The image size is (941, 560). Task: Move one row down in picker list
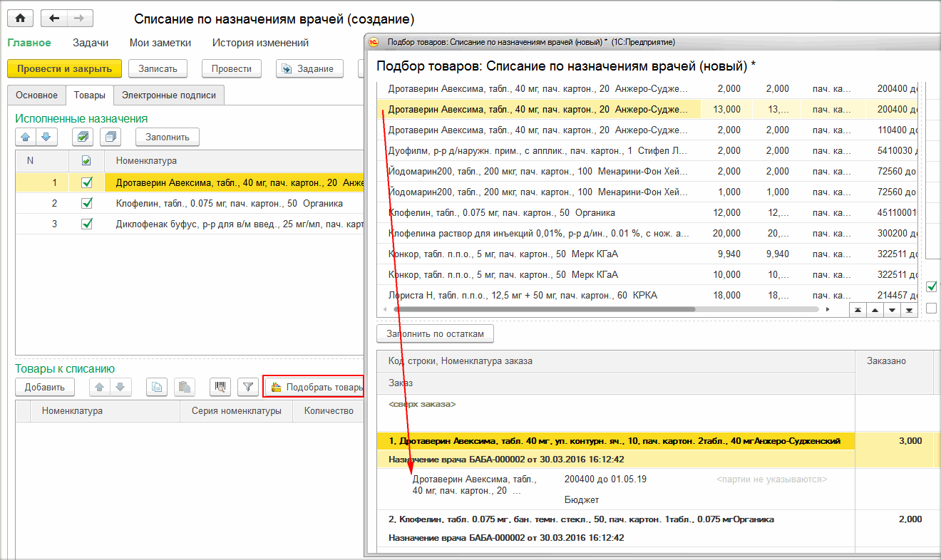[892, 310]
